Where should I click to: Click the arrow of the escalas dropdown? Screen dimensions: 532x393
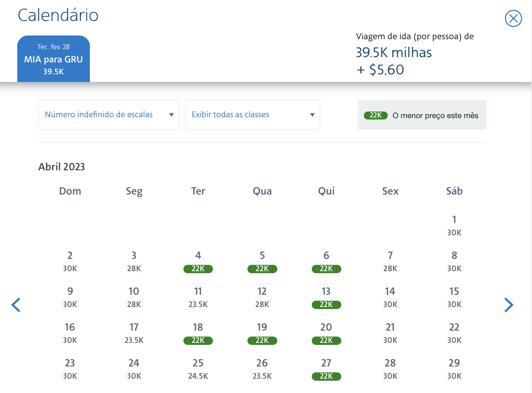[171, 115]
